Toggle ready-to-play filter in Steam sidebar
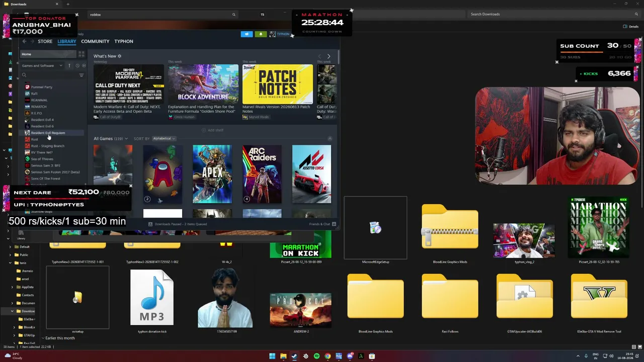The image size is (644, 362). (x=84, y=66)
